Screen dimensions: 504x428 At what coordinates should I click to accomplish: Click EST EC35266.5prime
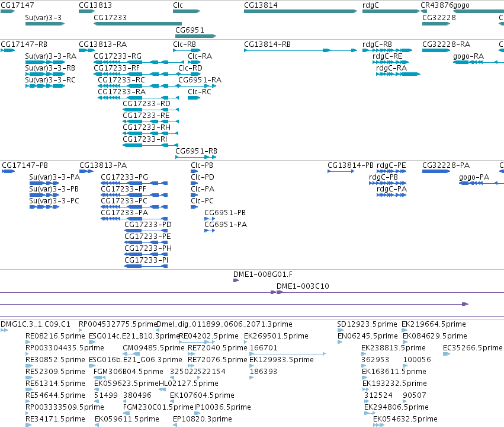447,354
